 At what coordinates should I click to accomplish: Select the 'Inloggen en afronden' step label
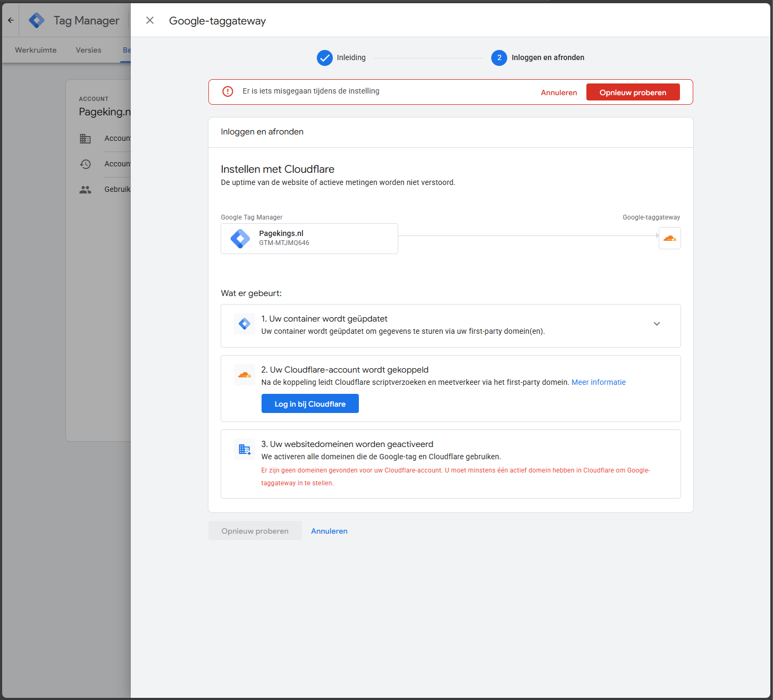pos(548,57)
